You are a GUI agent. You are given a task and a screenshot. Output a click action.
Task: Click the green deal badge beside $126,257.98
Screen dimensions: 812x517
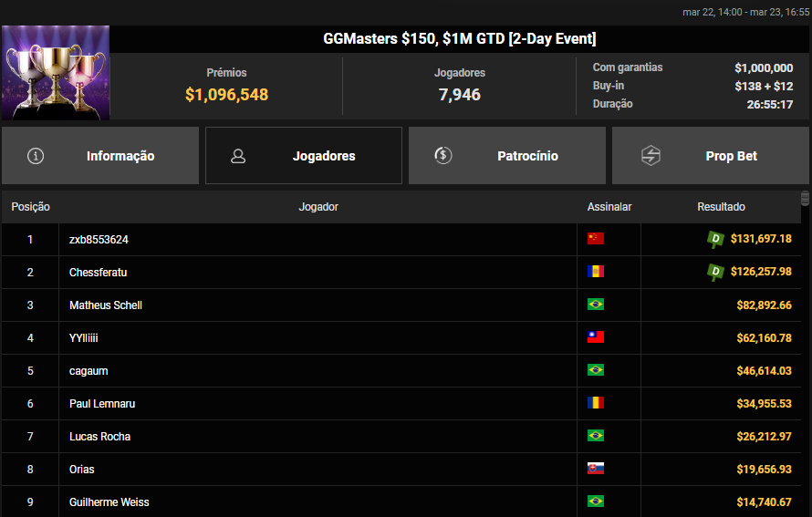(x=715, y=272)
